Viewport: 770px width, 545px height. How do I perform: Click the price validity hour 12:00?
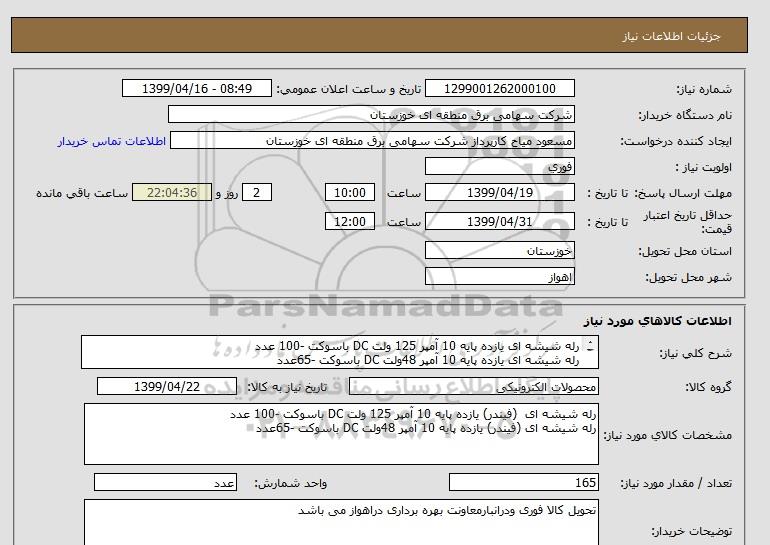coord(351,222)
